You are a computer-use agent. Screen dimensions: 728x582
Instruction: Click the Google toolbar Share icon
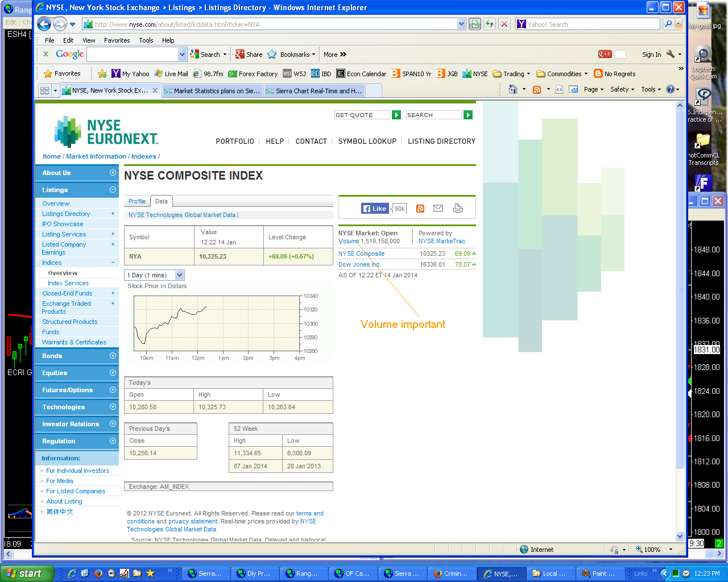[x=249, y=55]
